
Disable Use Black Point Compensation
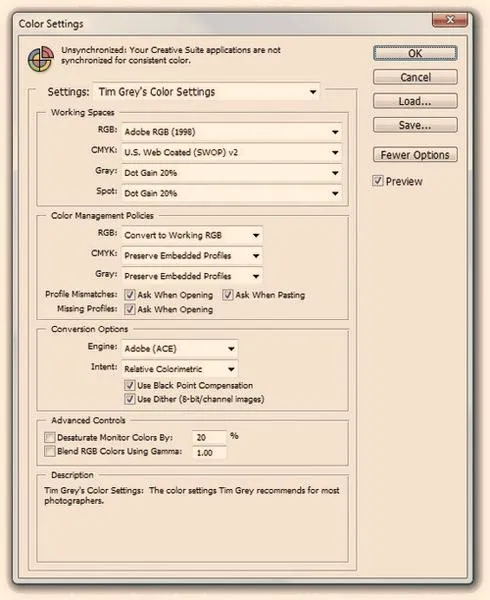click(x=130, y=385)
